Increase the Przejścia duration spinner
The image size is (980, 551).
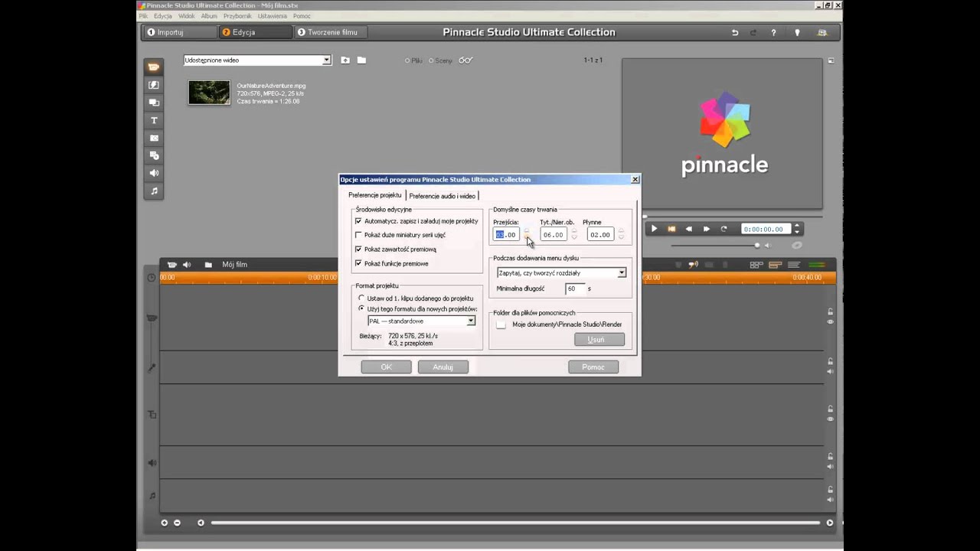[x=526, y=231]
